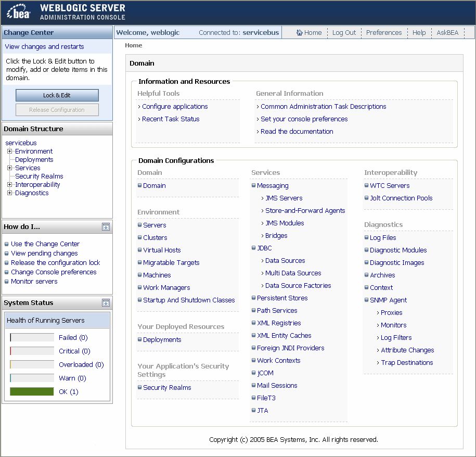Open the JMS Modules link
Screen dimensions: 476x457
pos(285,223)
